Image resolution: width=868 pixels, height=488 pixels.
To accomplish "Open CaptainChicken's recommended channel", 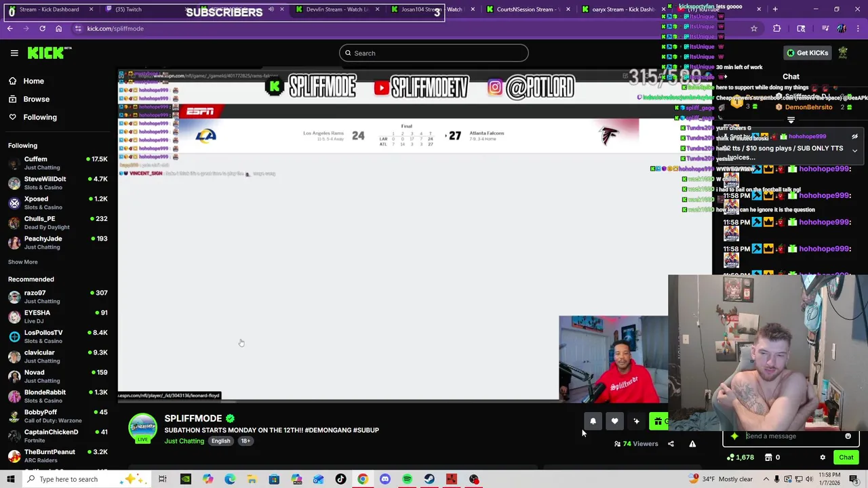I will pyautogui.click(x=58, y=435).
